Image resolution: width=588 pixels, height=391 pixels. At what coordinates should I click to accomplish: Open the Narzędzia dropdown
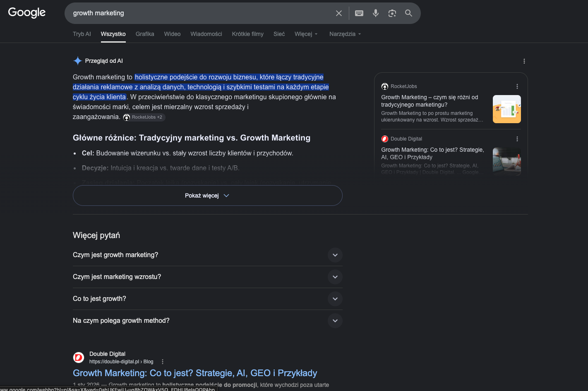tap(346, 34)
